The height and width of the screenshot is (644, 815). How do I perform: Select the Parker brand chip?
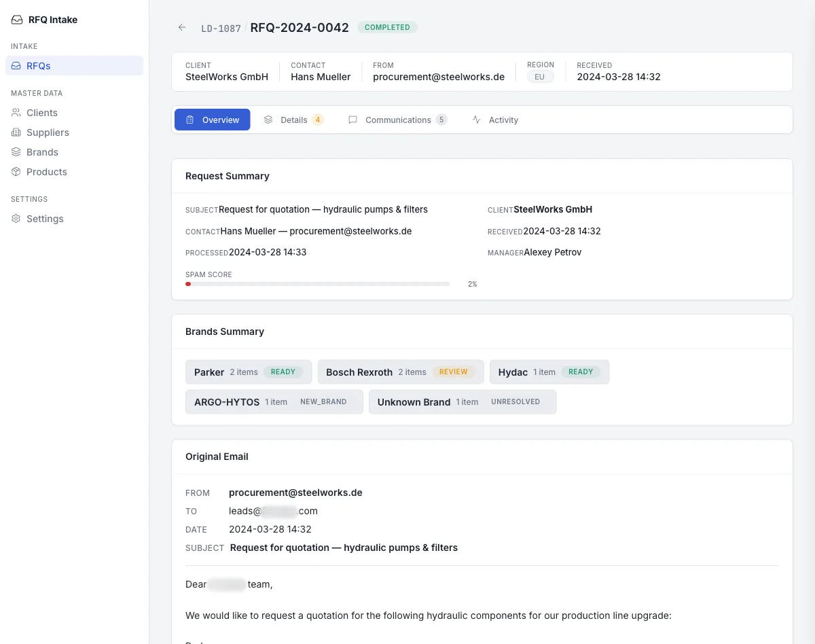point(249,372)
